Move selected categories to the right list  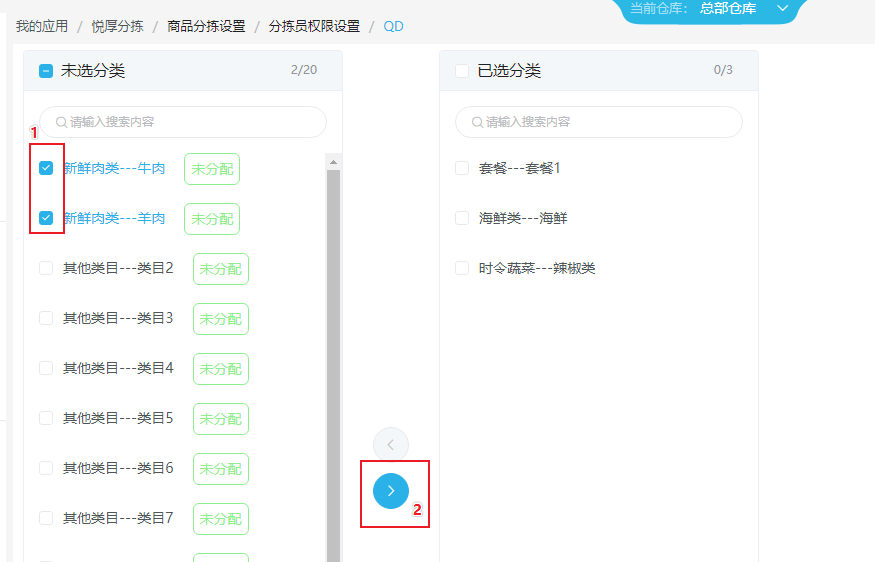391,491
